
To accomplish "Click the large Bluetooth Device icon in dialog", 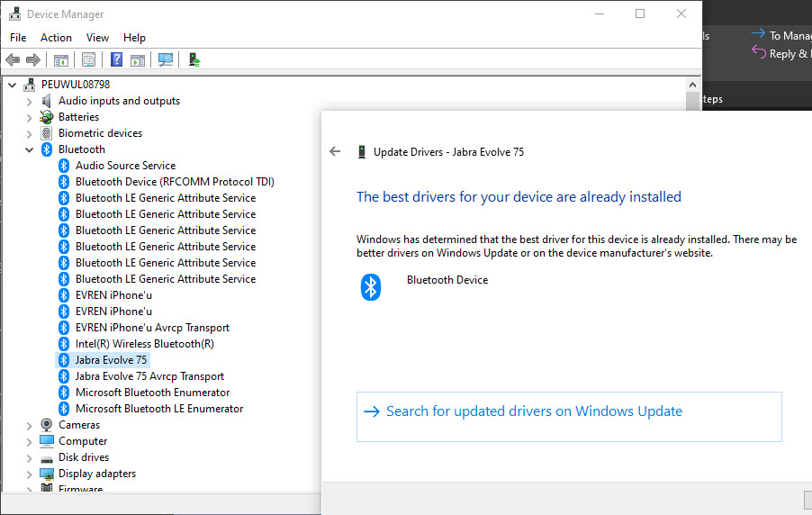I will 371,287.
